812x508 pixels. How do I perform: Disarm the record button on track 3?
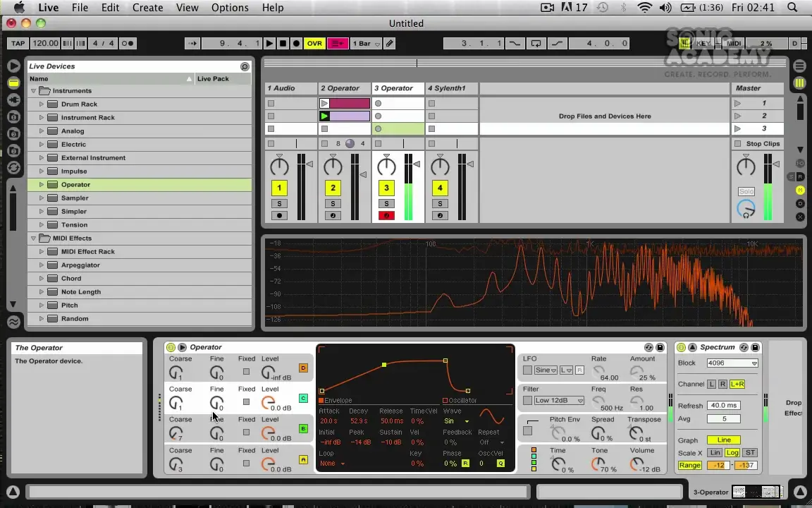(386, 216)
